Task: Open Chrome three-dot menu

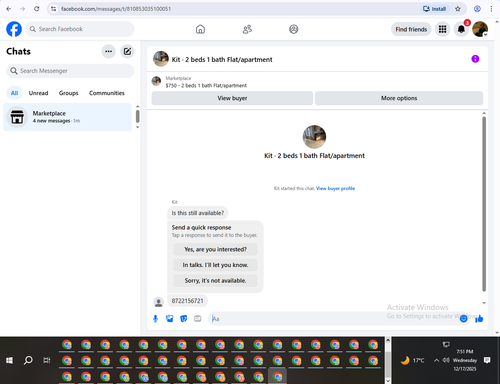Action: coord(491,9)
